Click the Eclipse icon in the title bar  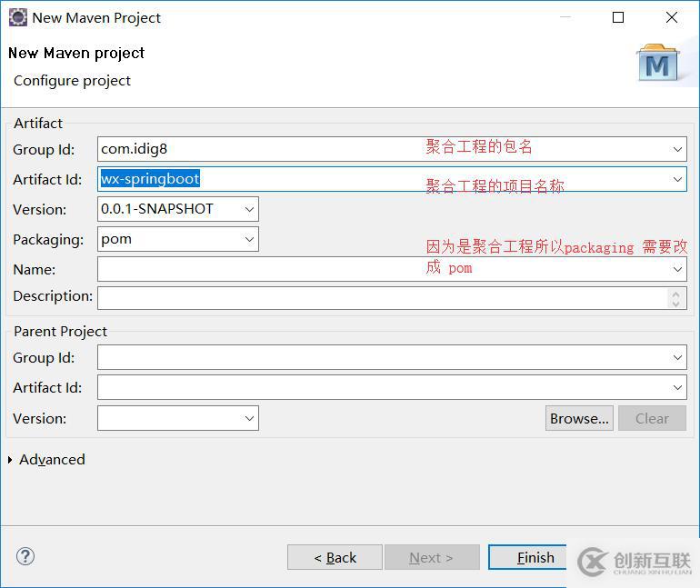coord(18,18)
